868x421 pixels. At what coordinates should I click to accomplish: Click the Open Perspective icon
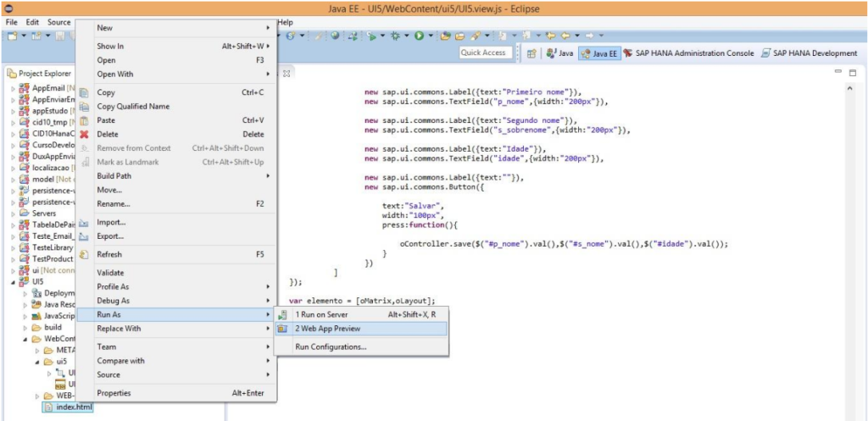(x=531, y=53)
